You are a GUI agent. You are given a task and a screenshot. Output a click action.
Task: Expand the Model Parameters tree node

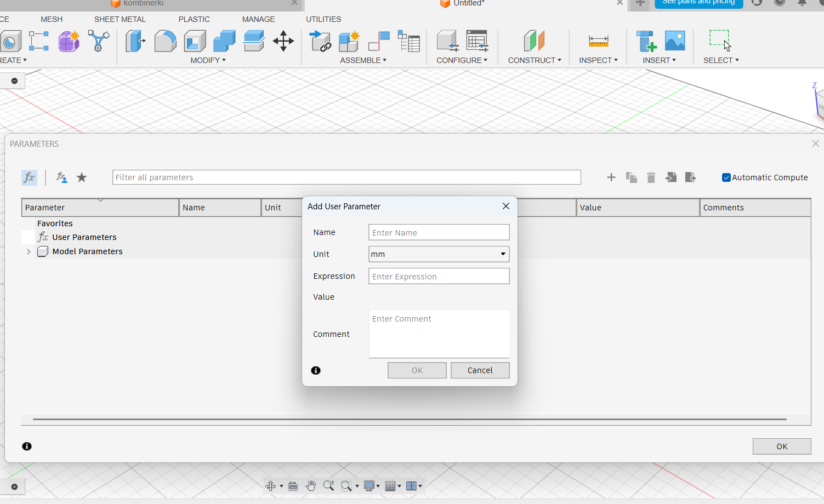tap(29, 251)
